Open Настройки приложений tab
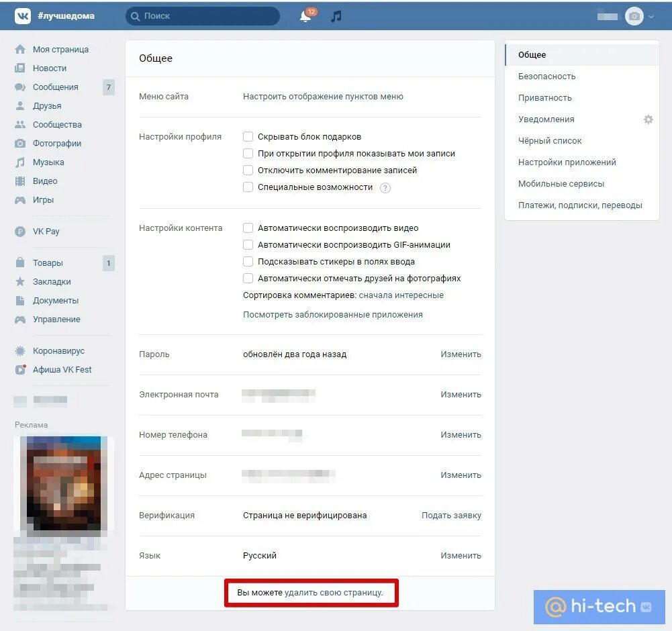The height and width of the screenshot is (631, 672). 582,162
